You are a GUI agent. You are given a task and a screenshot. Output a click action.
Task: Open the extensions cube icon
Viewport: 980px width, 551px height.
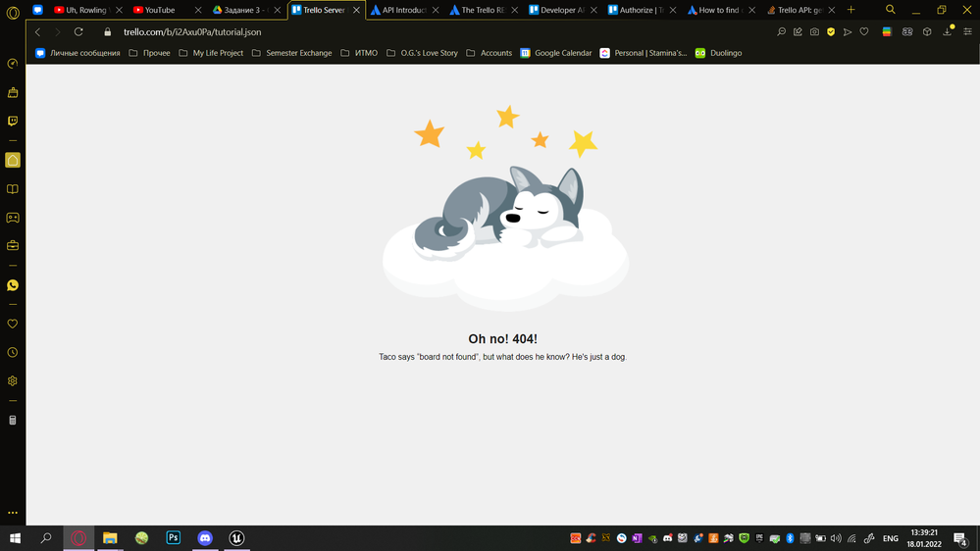tap(927, 31)
